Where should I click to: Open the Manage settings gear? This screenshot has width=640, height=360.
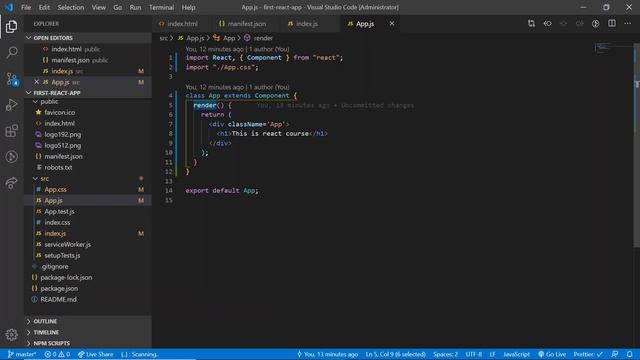pyautogui.click(x=11, y=335)
